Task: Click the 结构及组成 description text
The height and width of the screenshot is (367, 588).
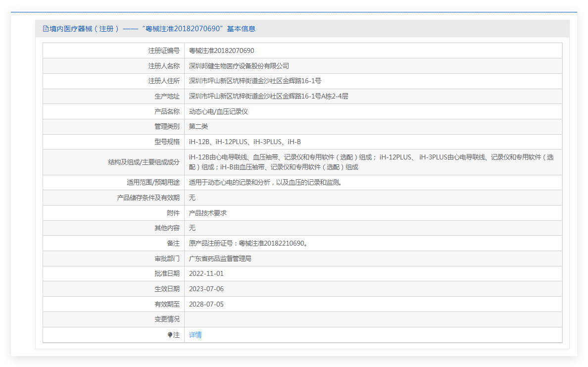Action: point(371,162)
